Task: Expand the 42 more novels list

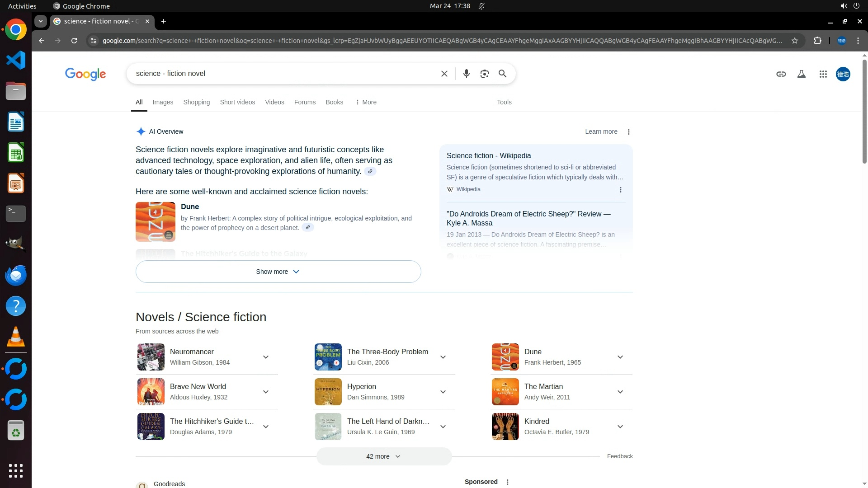Action: [x=384, y=456]
